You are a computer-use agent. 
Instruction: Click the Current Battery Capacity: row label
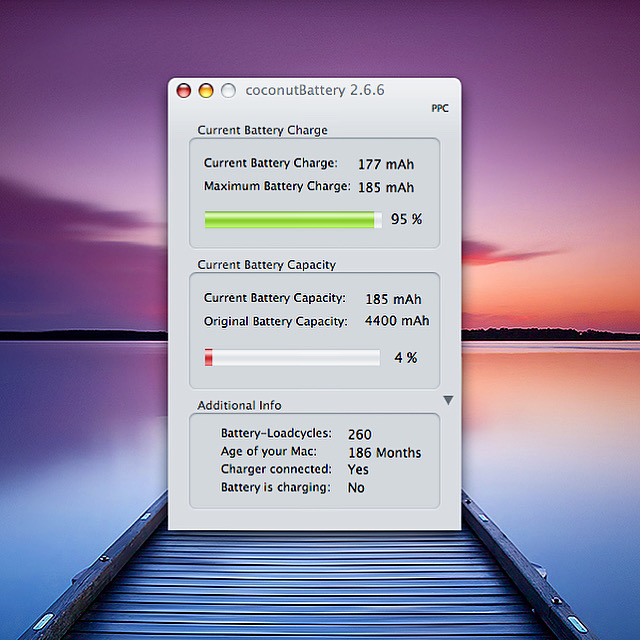pyautogui.click(x=275, y=298)
